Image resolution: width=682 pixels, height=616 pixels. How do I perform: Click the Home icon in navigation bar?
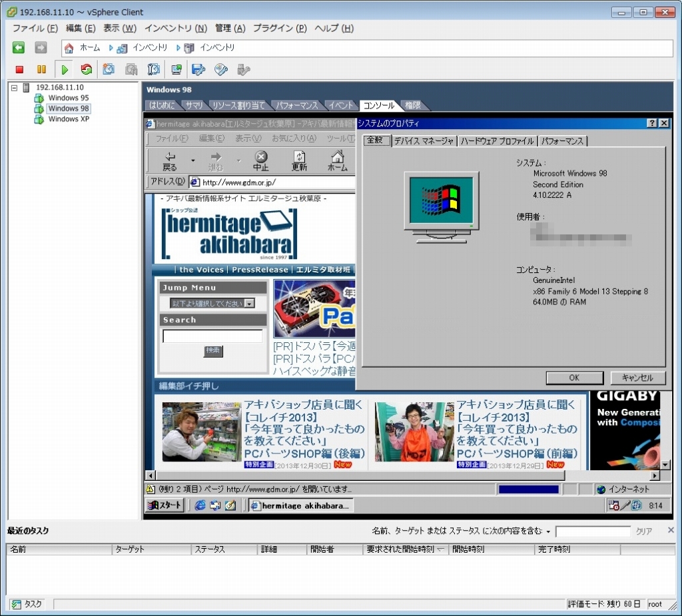[69, 48]
